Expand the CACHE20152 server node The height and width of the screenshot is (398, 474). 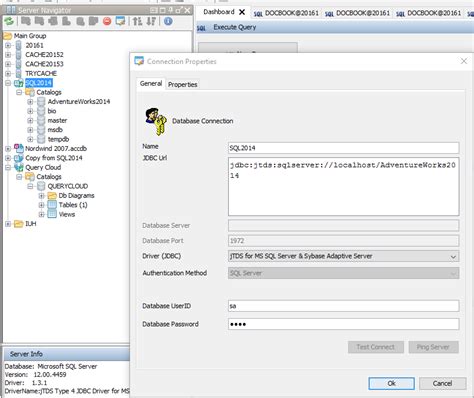pos(8,54)
